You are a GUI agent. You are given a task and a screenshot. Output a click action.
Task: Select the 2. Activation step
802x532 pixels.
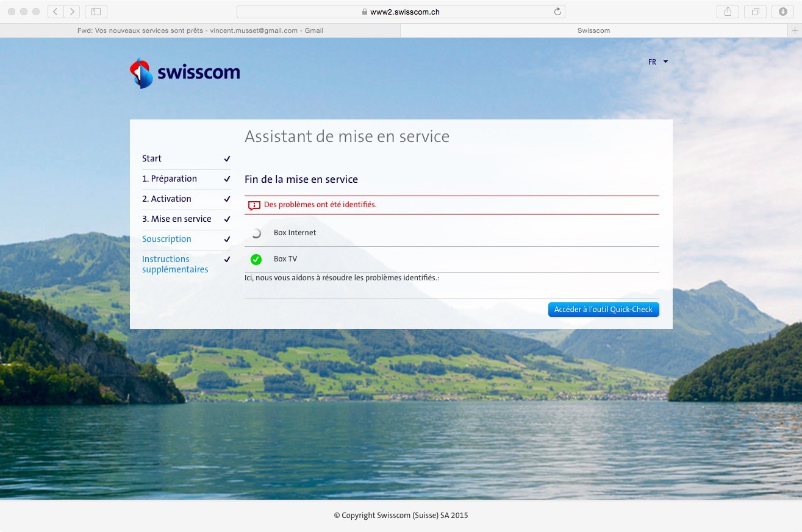(x=166, y=199)
